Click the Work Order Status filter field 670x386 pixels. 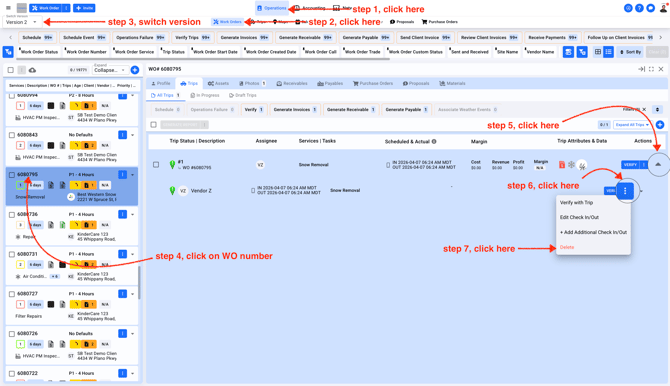[39, 52]
